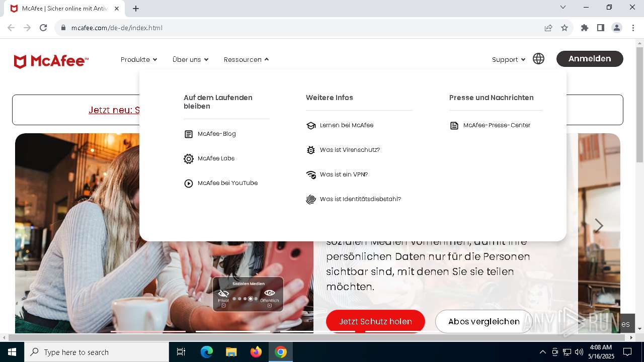Open a new browser tab

coord(136,9)
